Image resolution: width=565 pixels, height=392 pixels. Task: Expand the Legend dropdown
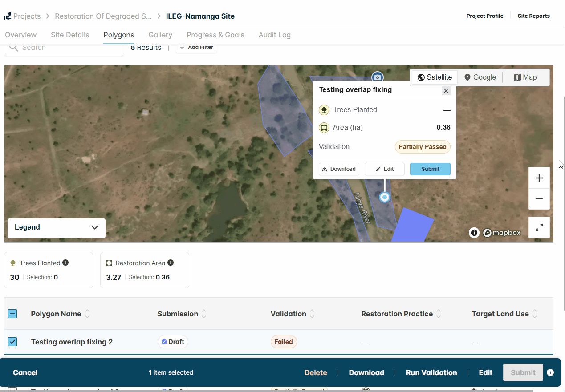point(57,227)
